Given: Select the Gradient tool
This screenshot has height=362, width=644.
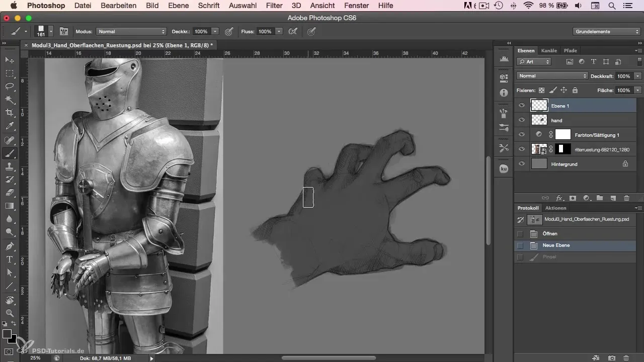Looking at the screenshot, I should (x=10, y=206).
